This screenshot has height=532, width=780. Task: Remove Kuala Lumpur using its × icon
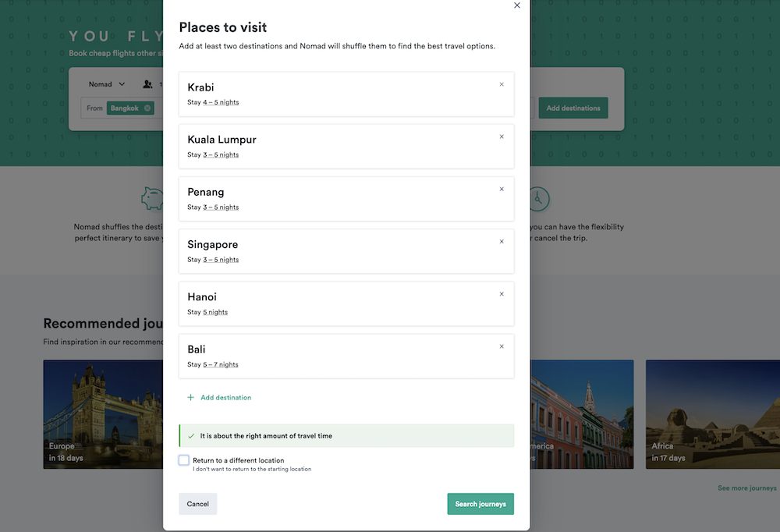[502, 136]
